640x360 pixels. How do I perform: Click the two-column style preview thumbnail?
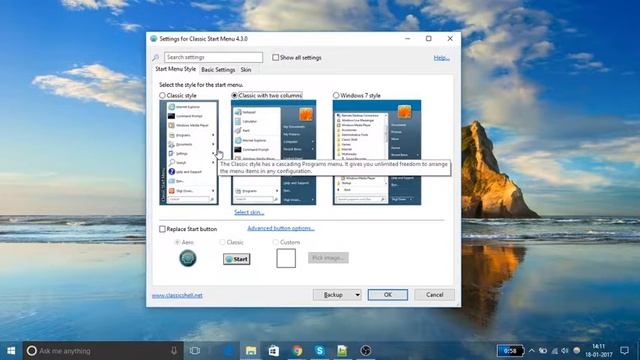click(x=273, y=153)
